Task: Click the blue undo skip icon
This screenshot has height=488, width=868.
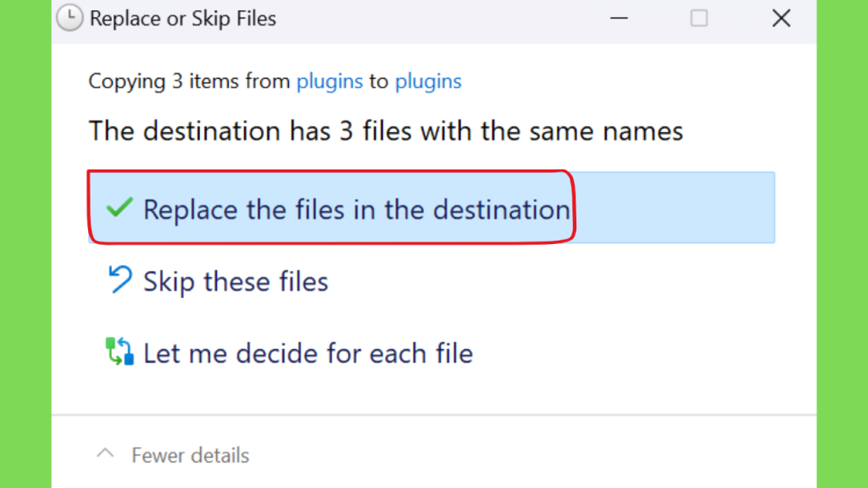Action: pos(120,280)
